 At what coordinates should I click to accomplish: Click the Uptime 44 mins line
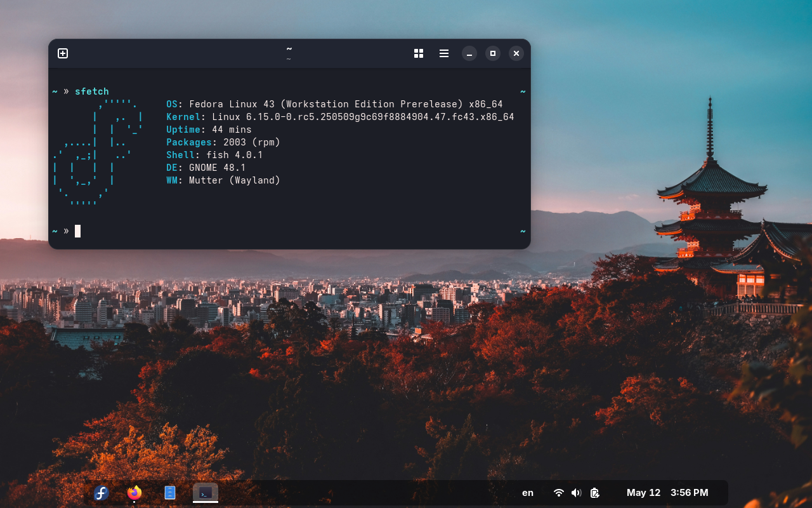pos(209,130)
